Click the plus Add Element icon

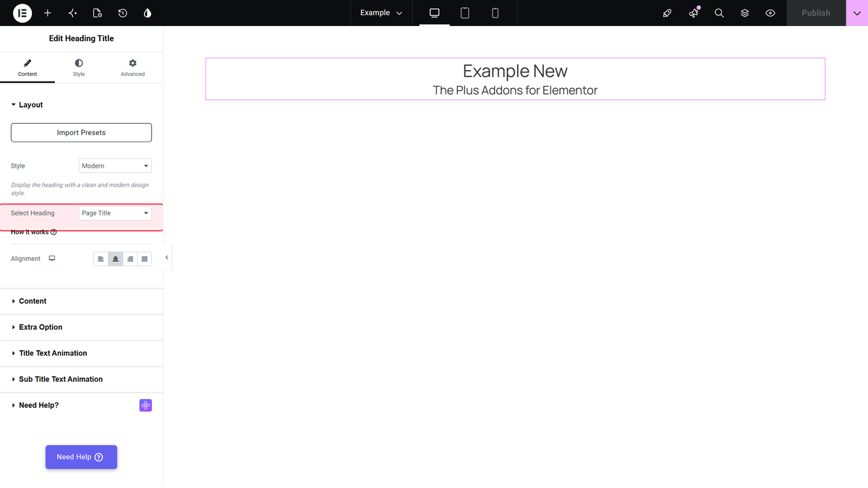(x=48, y=13)
